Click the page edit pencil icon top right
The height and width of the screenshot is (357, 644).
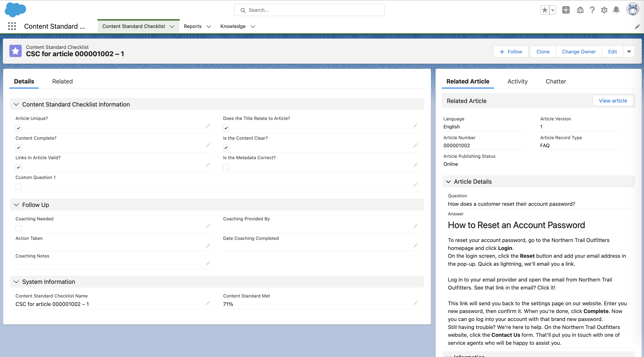coord(637,27)
